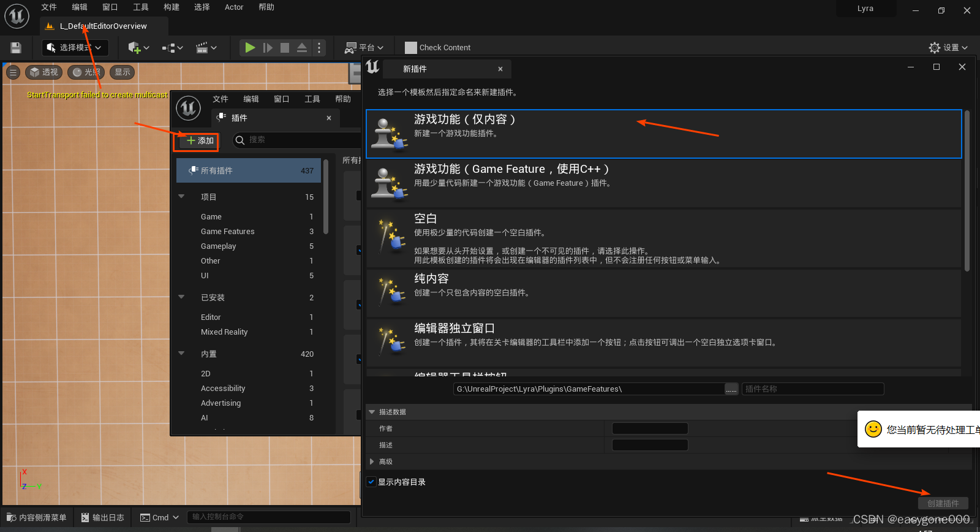Click the 插件名称 plugin name field
Viewport: 980px width, 532px height.
click(x=813, y=389)
